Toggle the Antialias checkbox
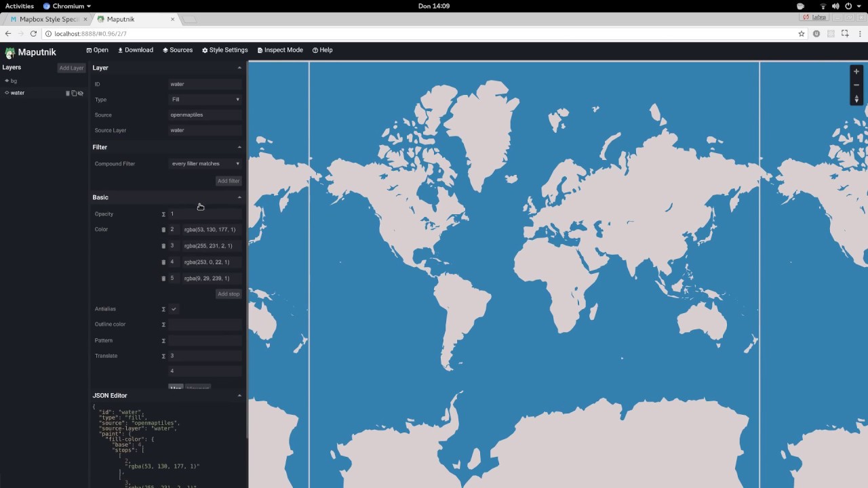This screenshot has height=488, width=868. click(174, 309)
